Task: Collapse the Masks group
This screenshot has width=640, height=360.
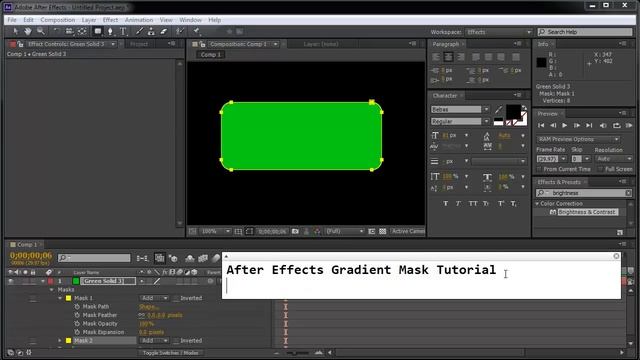Action: click(x=52, y=290)
